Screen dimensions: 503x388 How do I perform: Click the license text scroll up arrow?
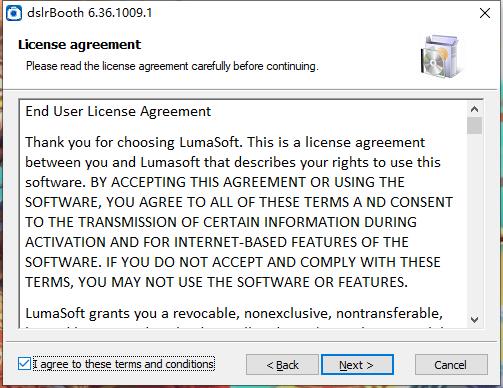(x=474, y=109)
